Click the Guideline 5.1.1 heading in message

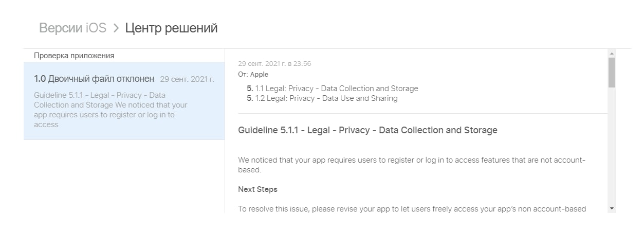367,130
